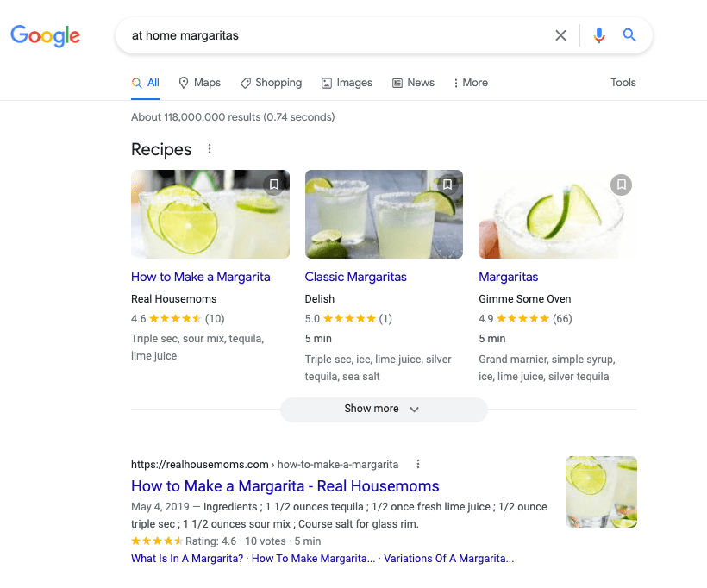Click the Classic Margaritas recipe title
The width and height of the screenshot is (707, 588).
(x=356, y=277)
